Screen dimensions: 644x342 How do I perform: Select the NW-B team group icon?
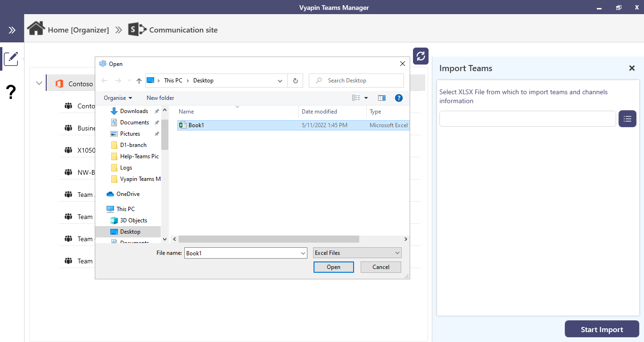[x=68, y=172]
